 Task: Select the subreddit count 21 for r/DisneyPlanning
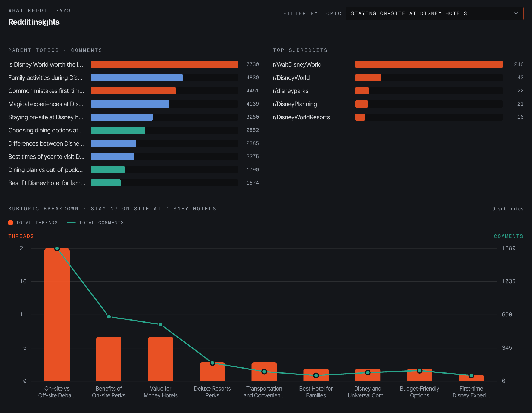(x=520, y=104)
